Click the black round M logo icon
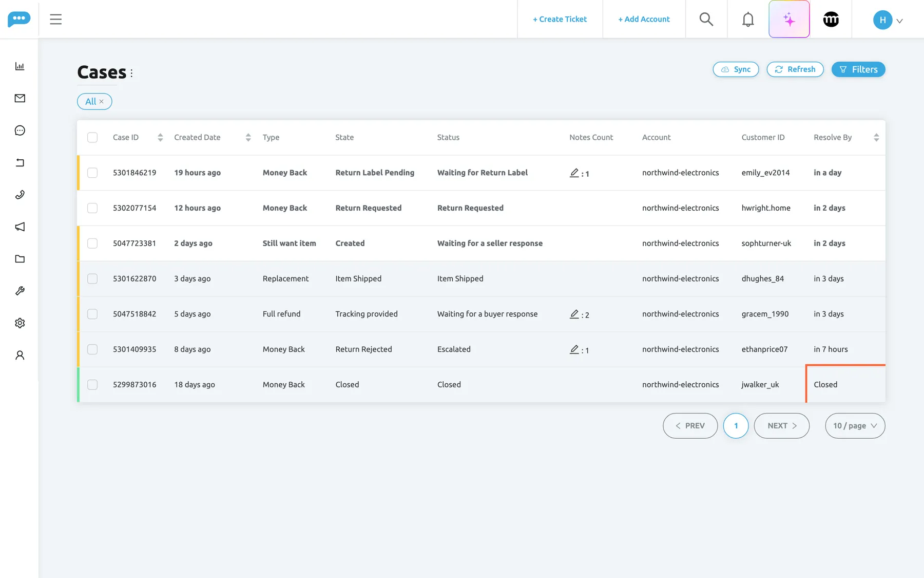The height and width of the screenshot is (578, 924). click(x=831, y=20)
